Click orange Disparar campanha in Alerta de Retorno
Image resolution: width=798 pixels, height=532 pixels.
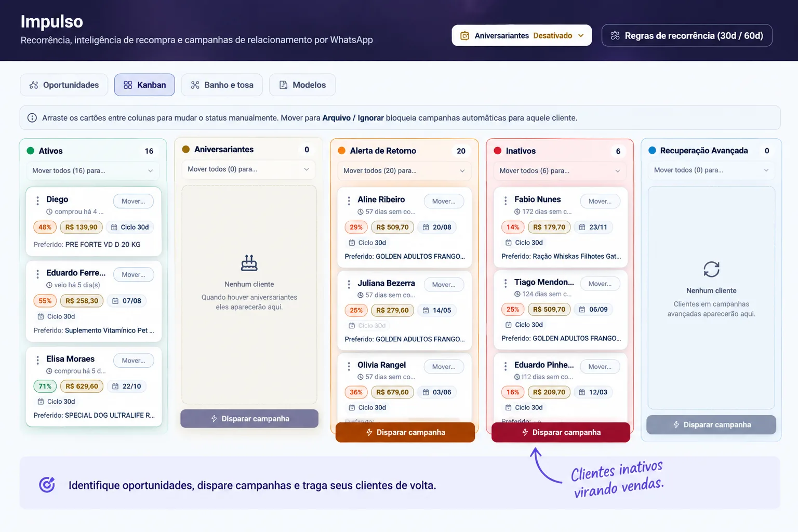[x=405, y=432]
